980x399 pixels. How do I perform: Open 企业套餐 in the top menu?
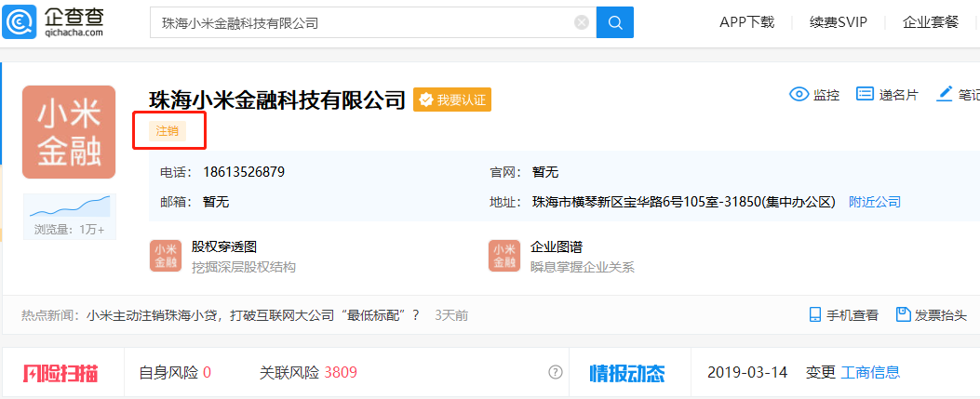930,22
